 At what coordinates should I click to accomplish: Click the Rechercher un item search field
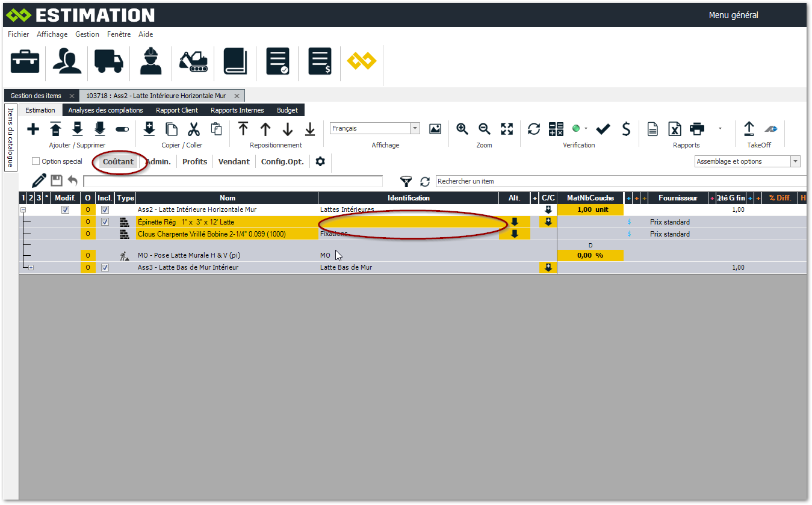[x=620, y=181]
